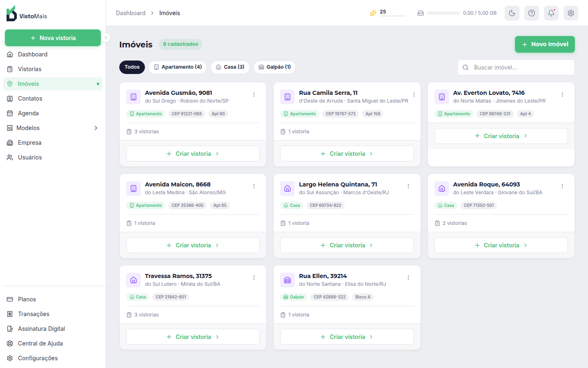Open the notifications bell
This screenshot has height=368, width=588.
tap(551, 13)
